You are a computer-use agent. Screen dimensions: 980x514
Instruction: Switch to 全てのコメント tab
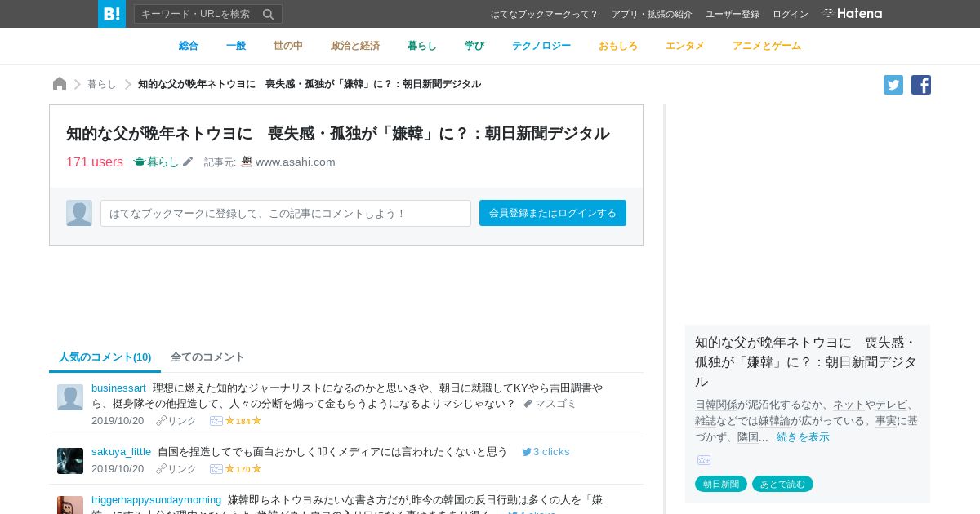coord(207,357)
